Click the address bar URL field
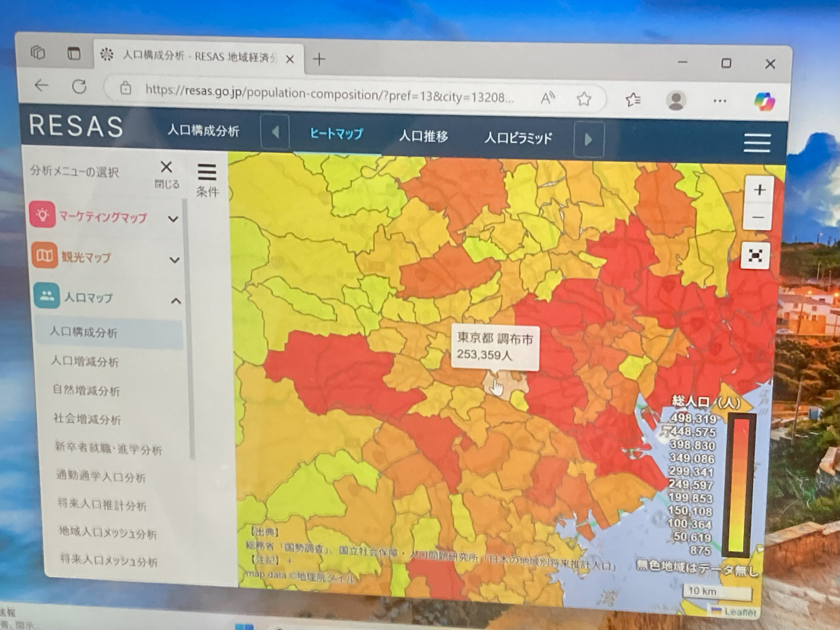Image resolution: width=840 pixels, height=630 pixels. point(329,94)
